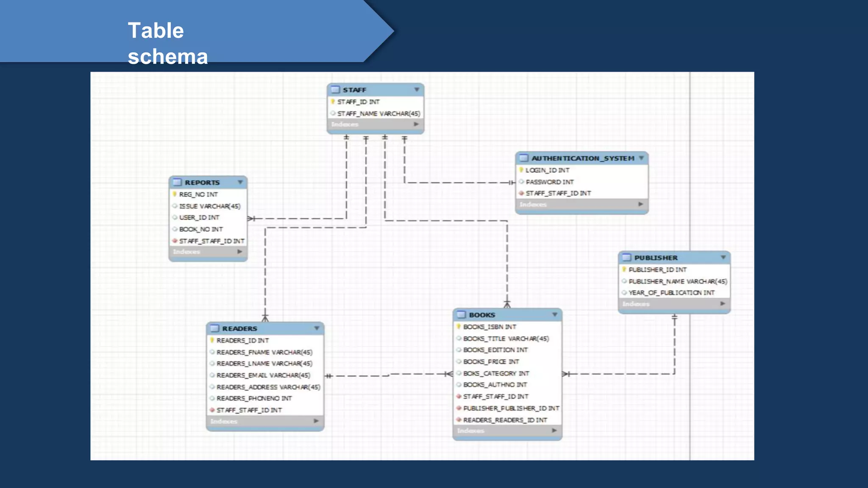
Task: Click the BOOKS_ISBN primary key icon
Action: pyautogui.click(x=459, y=327)
